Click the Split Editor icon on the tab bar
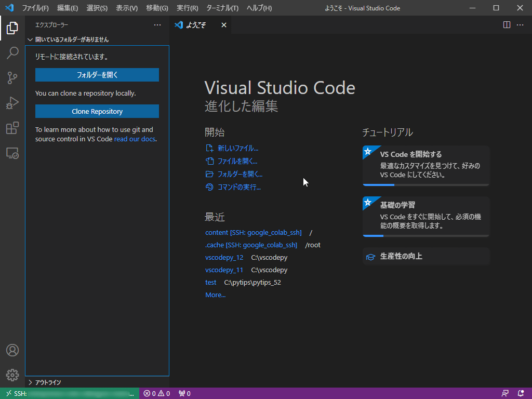Viewport: 532px width, 399px height. click(x=507, y=24)
